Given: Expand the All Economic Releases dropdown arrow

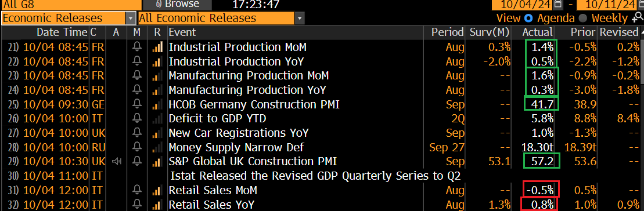Looking at the screenshot, I should pyautogui.click(x=300, y=19).
